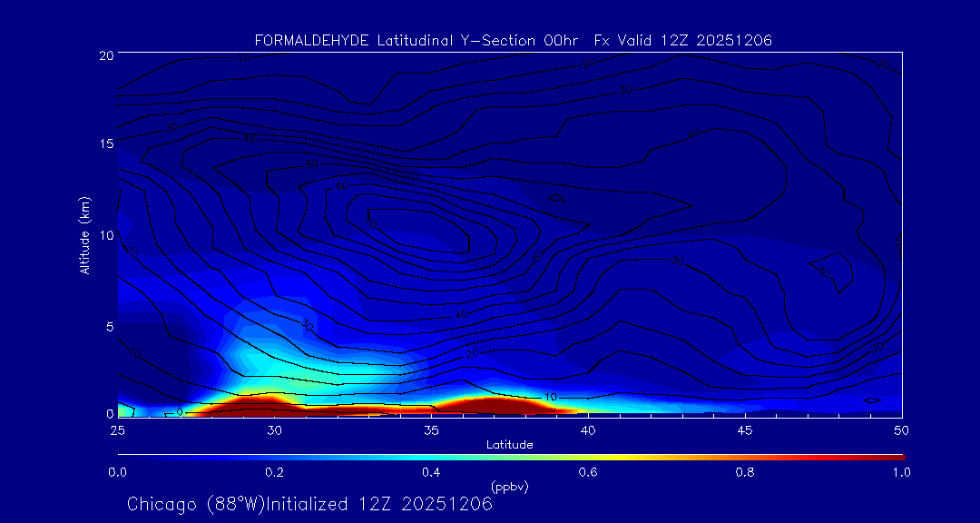Click the 0.6 colorbar tick label
980x523 pixels.
(x=588, y=472)
